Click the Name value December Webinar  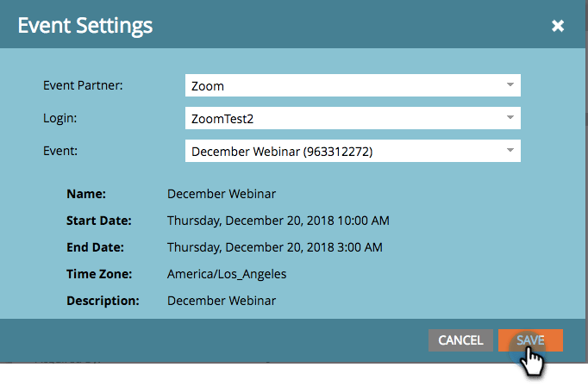point(222,194)
